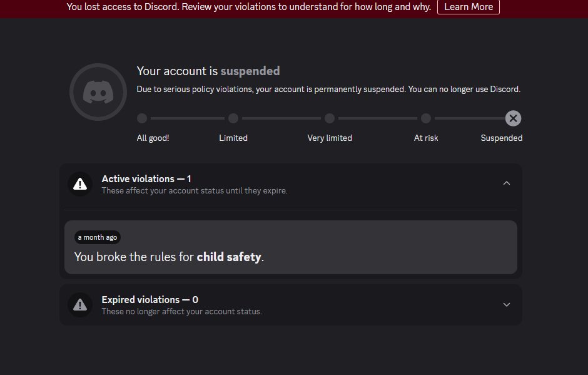Click the 'Active violations — 1' heading
The image size is (588, 375).
[x=146, y=178]
